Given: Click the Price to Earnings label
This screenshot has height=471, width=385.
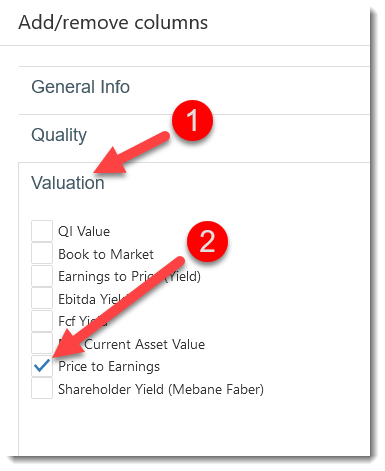Looking at the screenshot, I should point(109,366).
